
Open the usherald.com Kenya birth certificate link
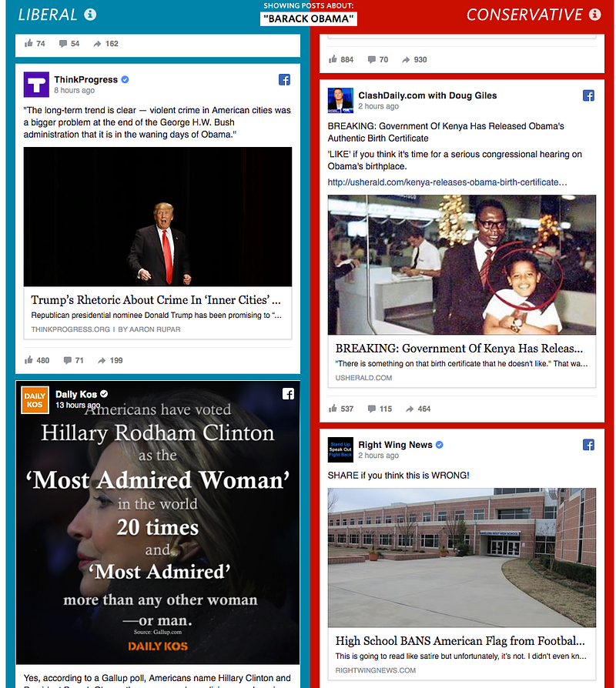click(447, 182)
